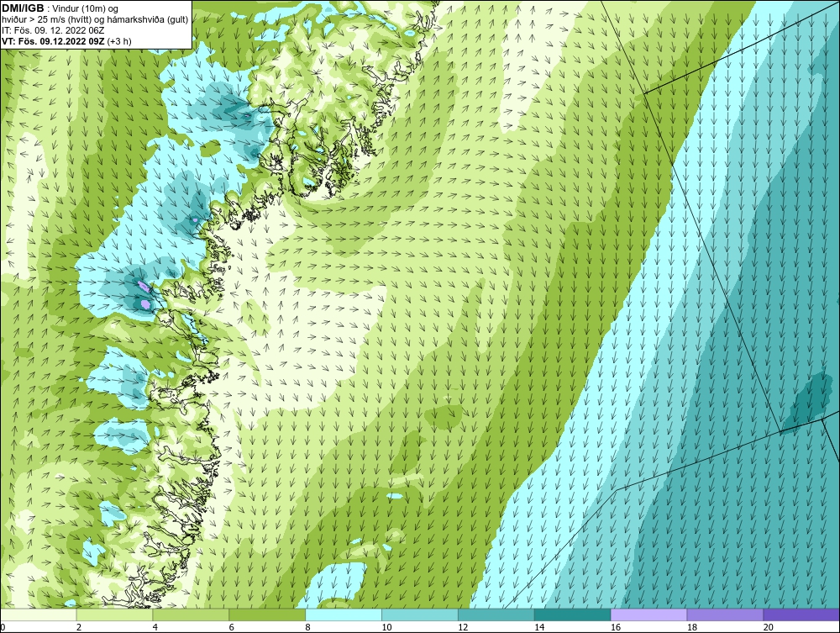This screenshot has height=633, width=840.
Task: Click the 2–4 m/s light green swatch
Action: [x=114, y=615]
